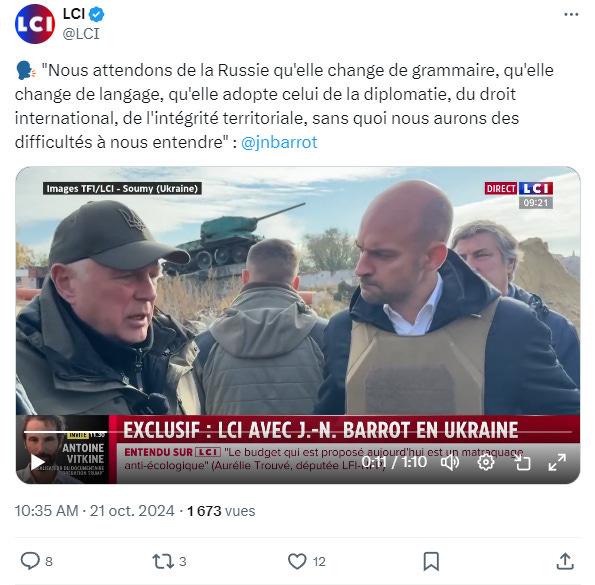Screen dimensions: 595x585
Task: Open the LCI account display name
Action: pos(74,14)
